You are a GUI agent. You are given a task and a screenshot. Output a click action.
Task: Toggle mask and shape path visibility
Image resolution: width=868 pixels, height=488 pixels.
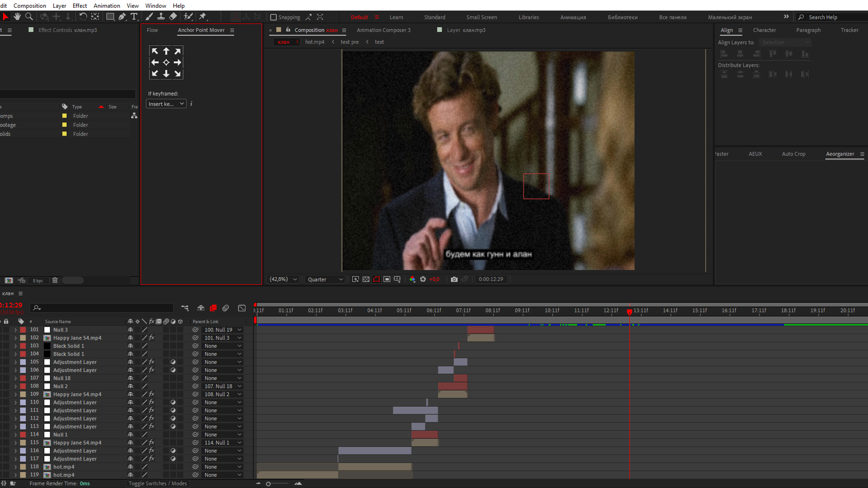[x=376, y=279]
